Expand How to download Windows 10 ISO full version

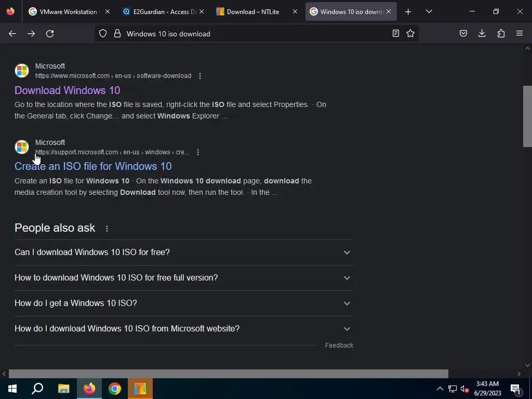pos(183,278)
